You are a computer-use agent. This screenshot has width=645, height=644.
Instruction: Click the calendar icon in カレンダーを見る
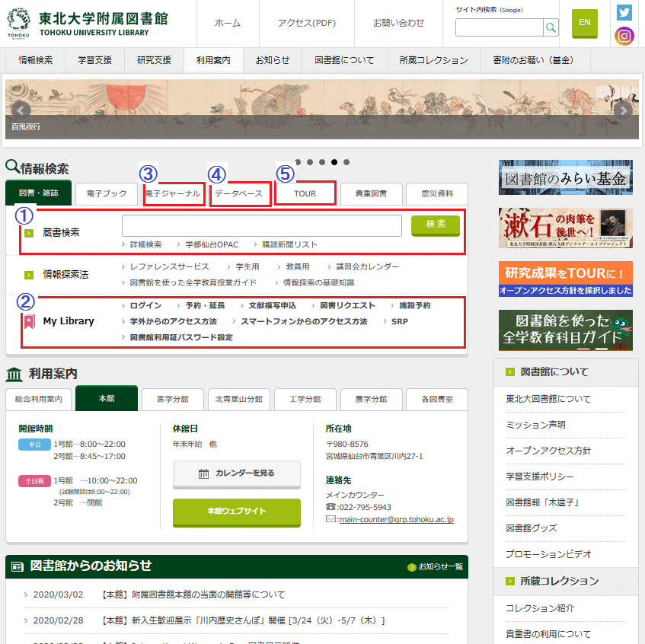click(x=203, y=473)
